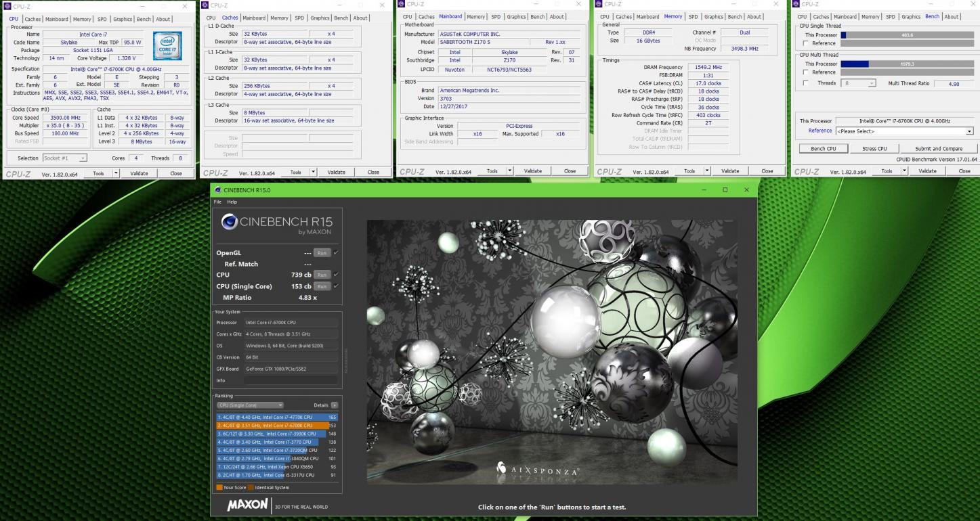
Task: Open the Threads count dropdown in Bench
Action: point(858,83)
